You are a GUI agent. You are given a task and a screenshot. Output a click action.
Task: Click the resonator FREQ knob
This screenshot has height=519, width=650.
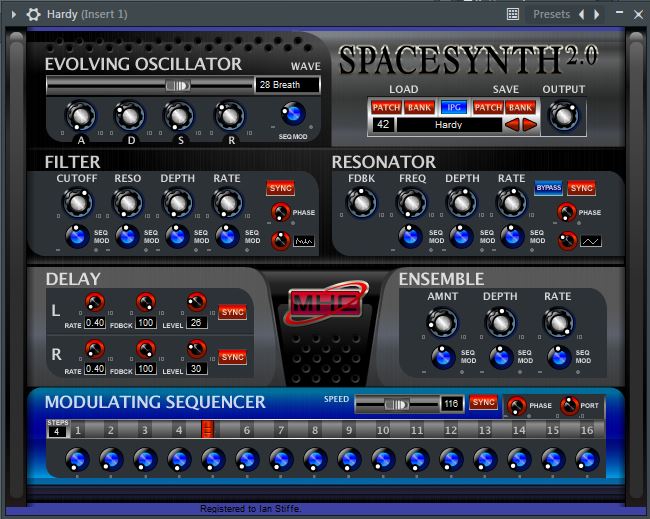[412, 203]
